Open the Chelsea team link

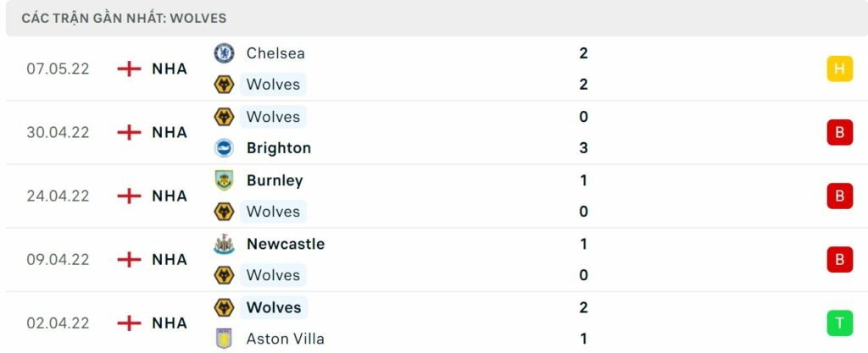[x=275, y=53]
